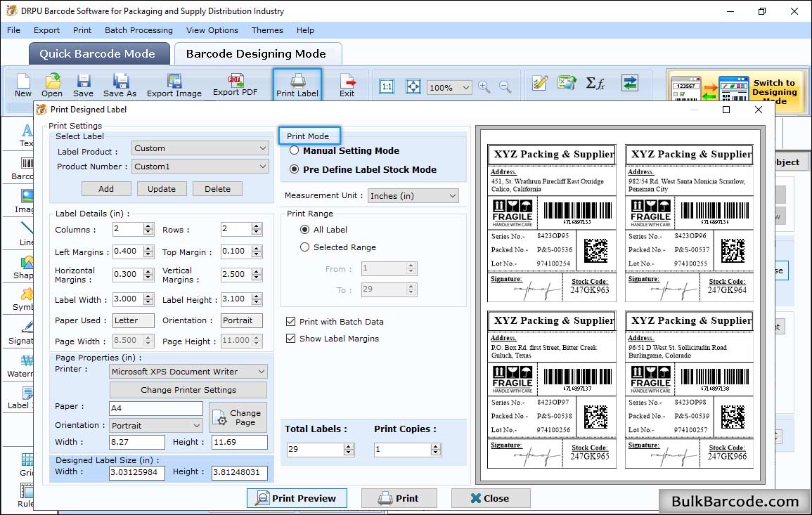
Task: Click the Print button at dialog bottom
Action: (x=399, y=498)
